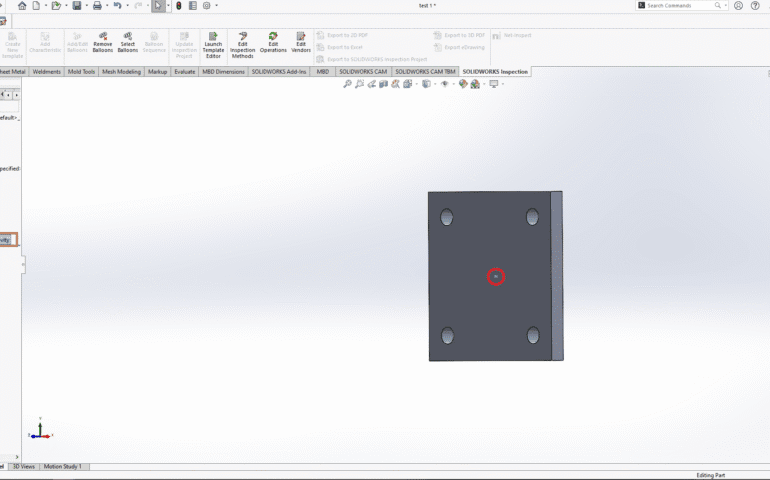
Task: Switch to the SOLIDWORKS CAM TBM tab
Action: click(425, 72)
